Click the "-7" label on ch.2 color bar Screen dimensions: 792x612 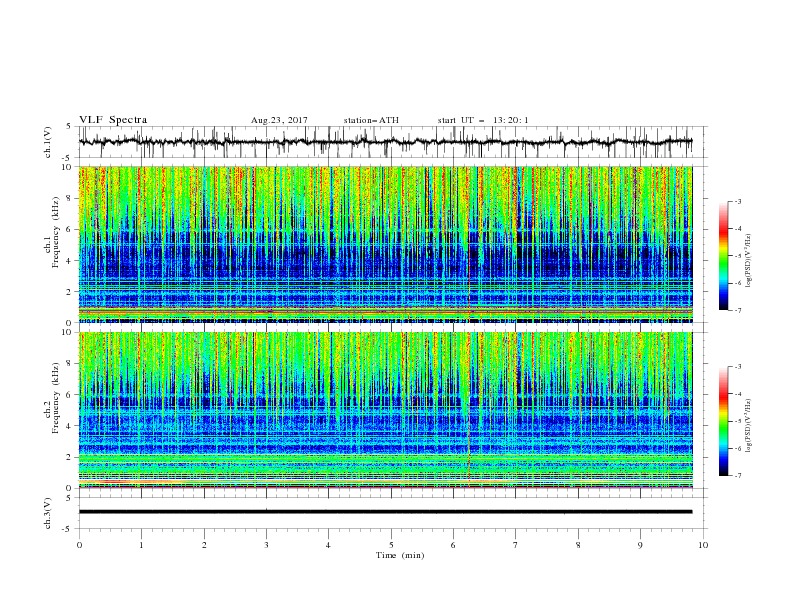pyautogui.click(x=738, y=476)
